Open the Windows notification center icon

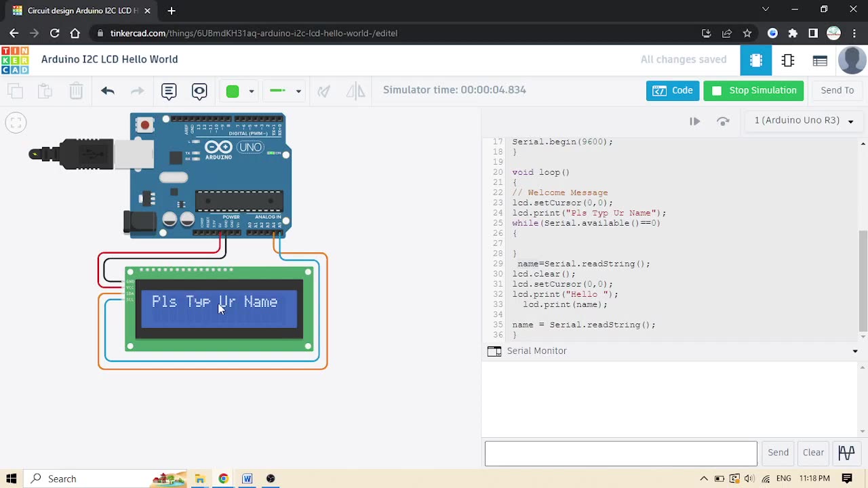847,479
